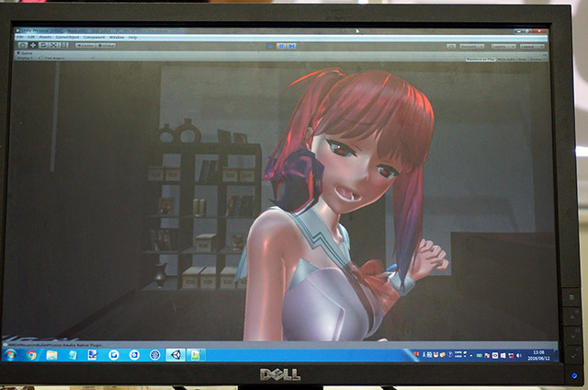Launch Google Chrome from the taskbar
Screen dimensions: 588x390
point(31,355)
